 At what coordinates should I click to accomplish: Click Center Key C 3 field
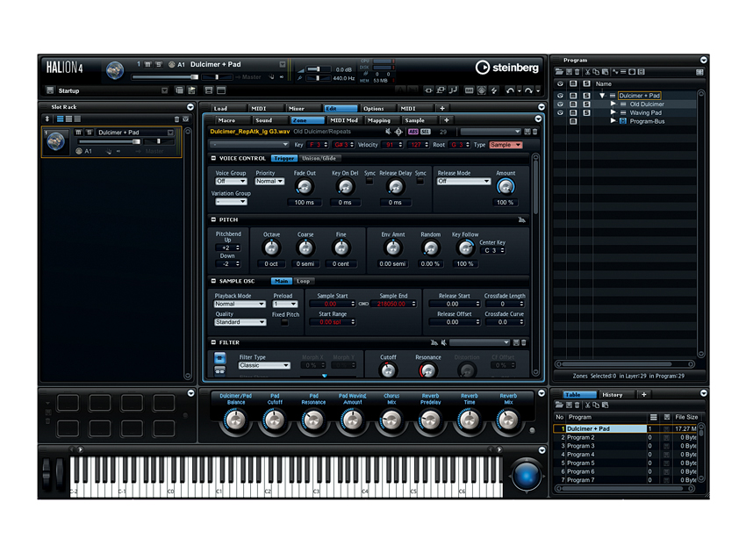click(x=492, y=251)
